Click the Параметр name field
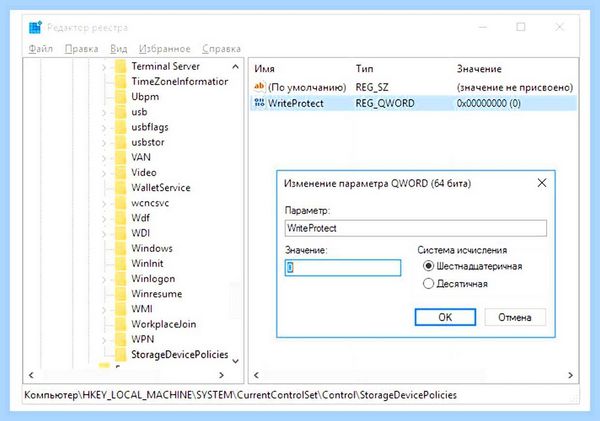This screenshot has height=421, width=600. point(416,228)
